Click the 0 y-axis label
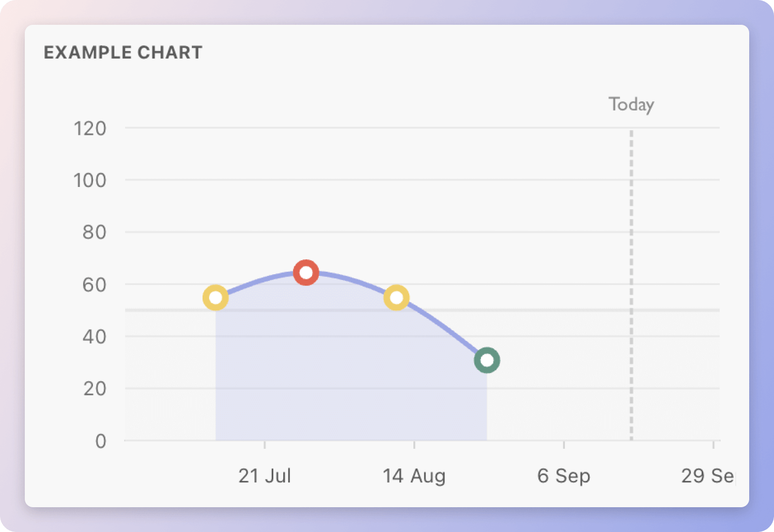Image resolution: width=774 pixels, height=532 pixels. (x=101, y=441)
